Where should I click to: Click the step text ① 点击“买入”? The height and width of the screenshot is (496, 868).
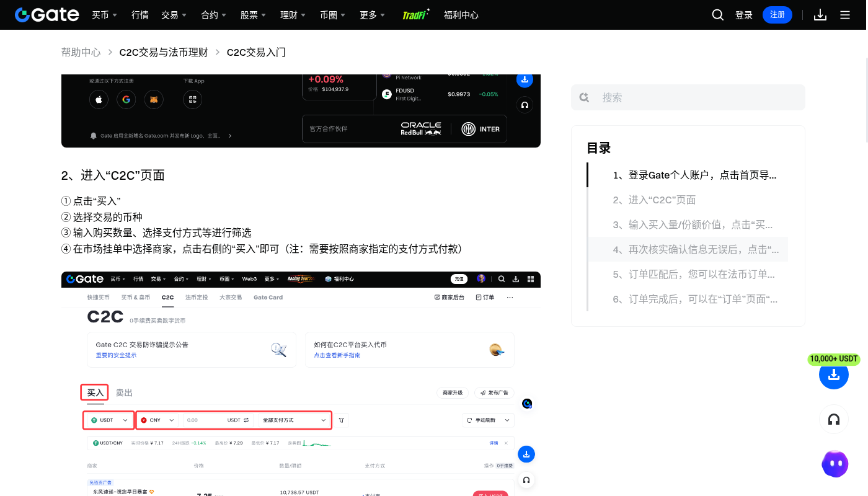click(91, 201)
